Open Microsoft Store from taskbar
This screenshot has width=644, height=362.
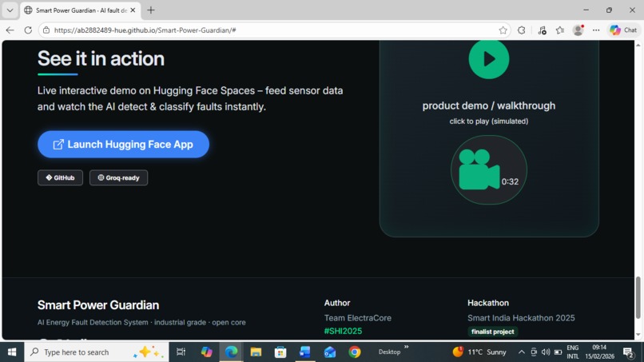(x=280, y=352)
